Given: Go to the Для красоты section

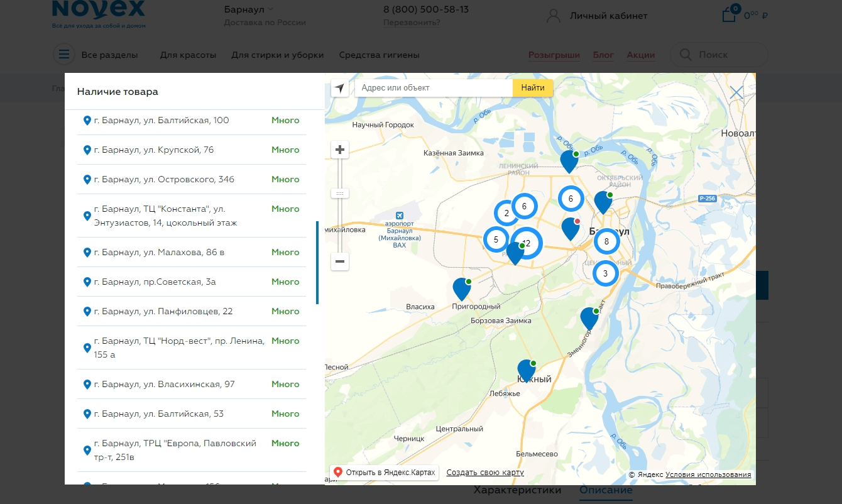Looking at the screenshot, I should pyautogui.click(x=188, y=55).
